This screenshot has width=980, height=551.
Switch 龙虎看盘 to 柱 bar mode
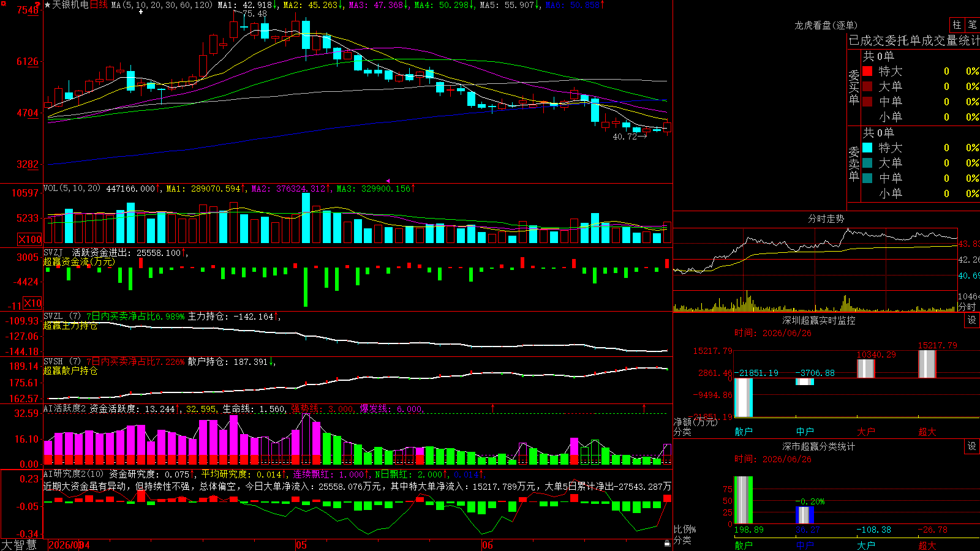click(x=957, y=24)
